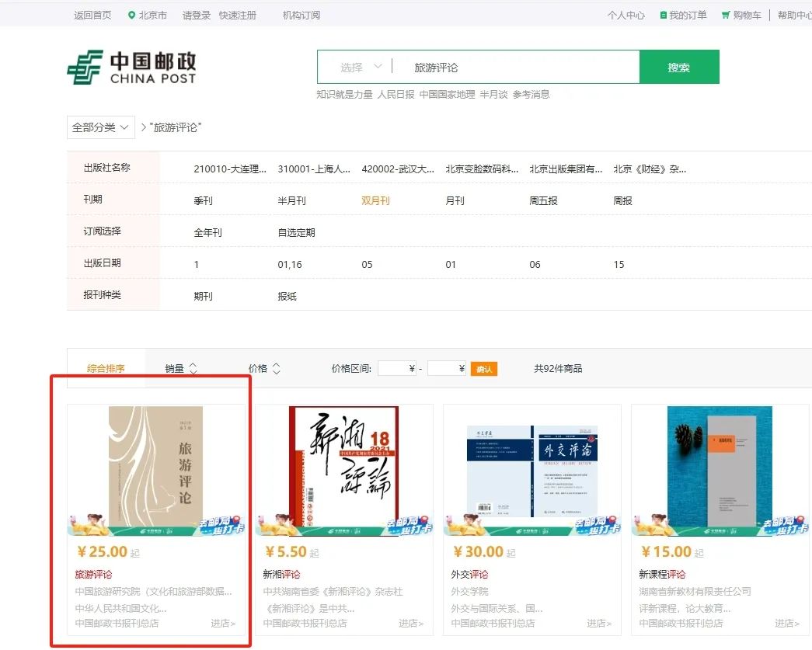Sort by sales volume (销量) arrows

point(193,369)
